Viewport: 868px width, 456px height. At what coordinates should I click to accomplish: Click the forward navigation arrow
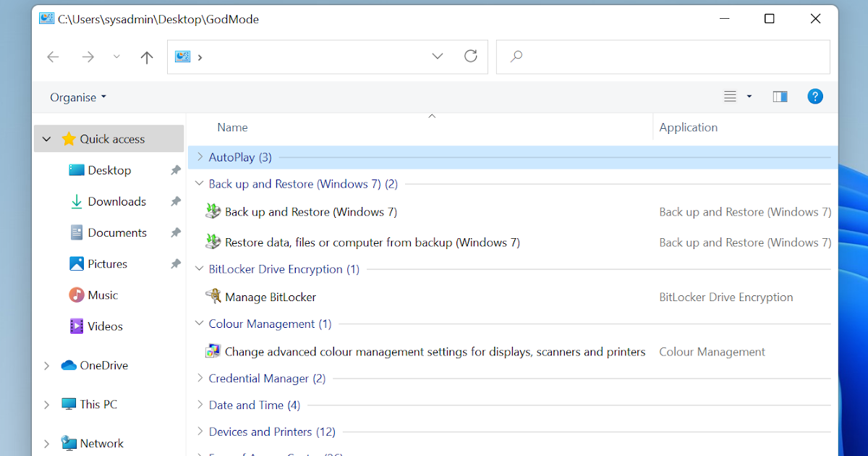88,56
